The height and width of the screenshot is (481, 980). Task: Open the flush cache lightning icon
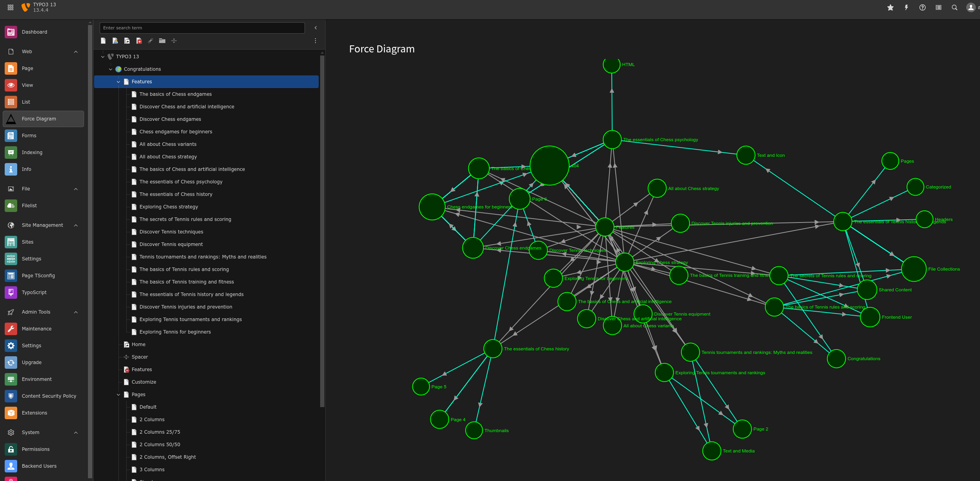coord(907,7)
